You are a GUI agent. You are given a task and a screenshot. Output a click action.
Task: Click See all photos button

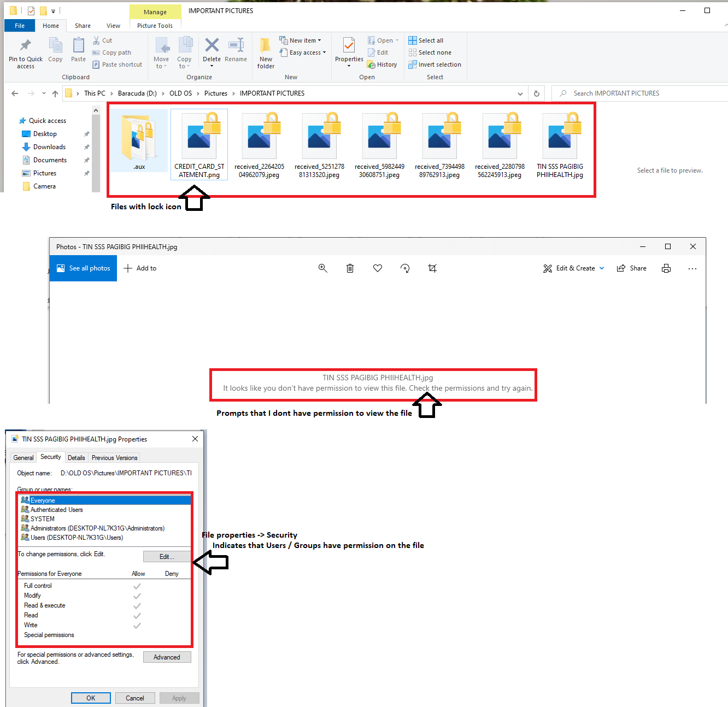(x=83, y=268)
